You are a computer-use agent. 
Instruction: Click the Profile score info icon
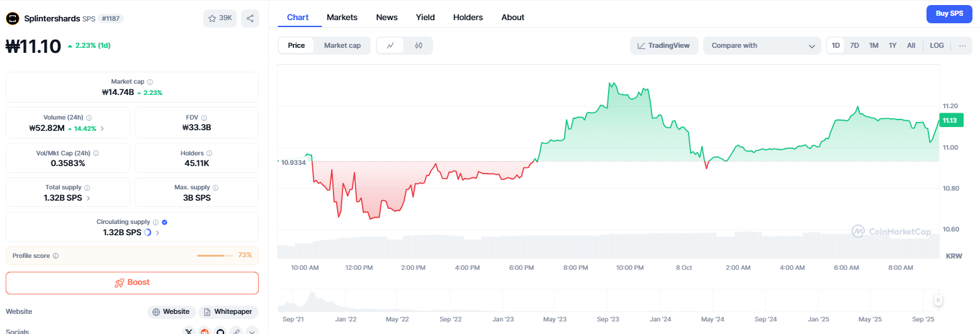tap(56, 255)
